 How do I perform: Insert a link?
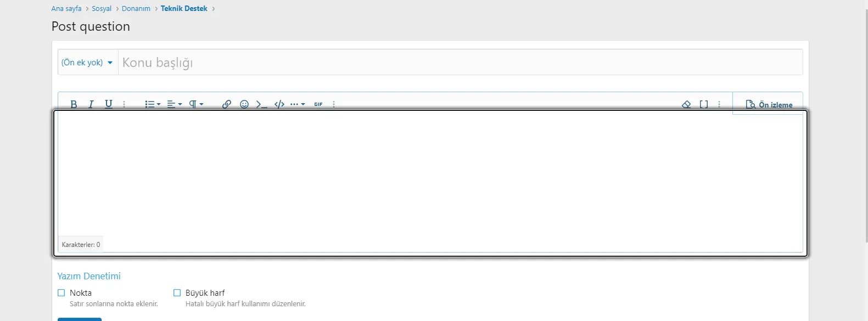click(227, 104)
